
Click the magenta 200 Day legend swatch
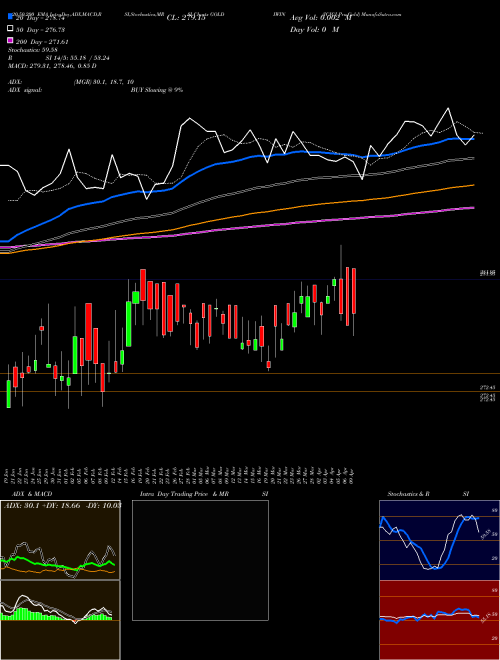coord(11,40)
